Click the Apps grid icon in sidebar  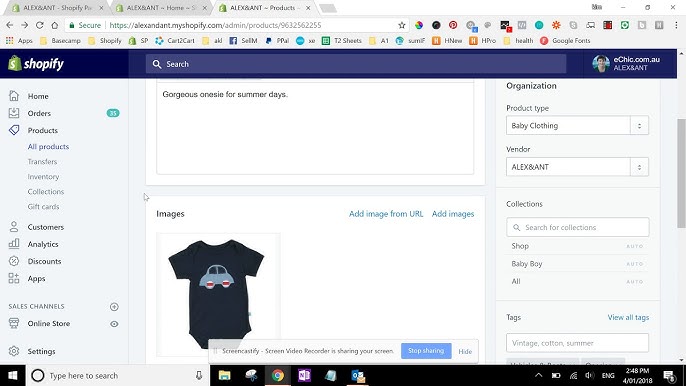pos(14,278)
